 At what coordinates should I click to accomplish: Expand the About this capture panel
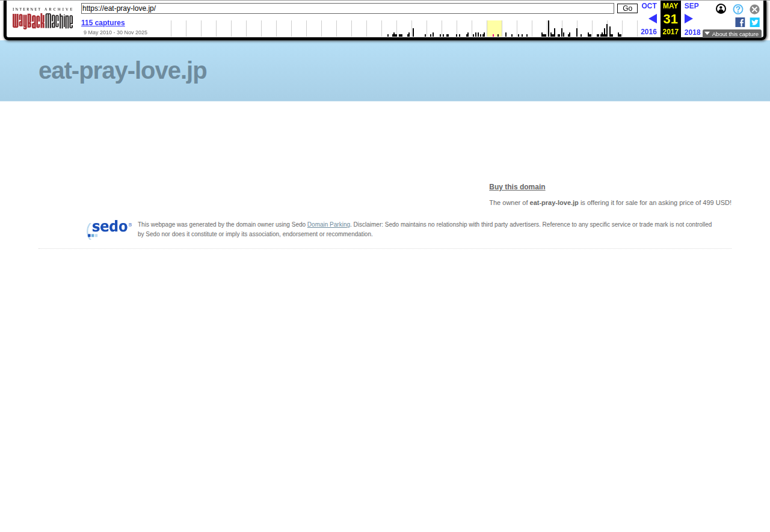(x=731, y=34)
